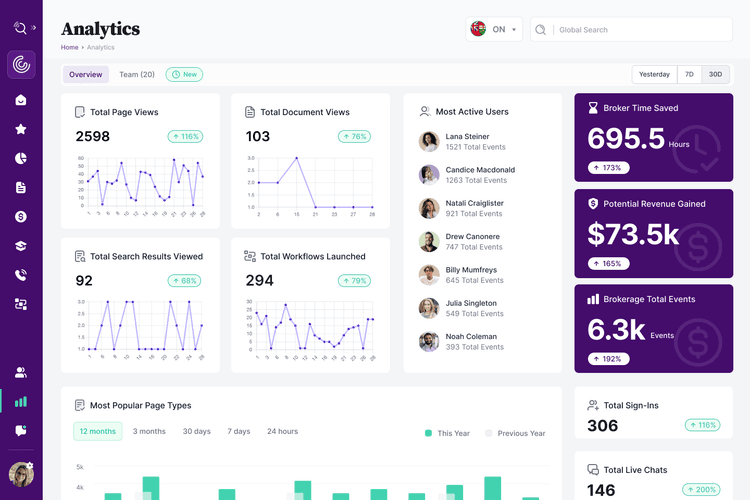The width and height of the screenshot is (750, 500).
Task: Click the users icon in sidebar
Action: coord(21,372)
